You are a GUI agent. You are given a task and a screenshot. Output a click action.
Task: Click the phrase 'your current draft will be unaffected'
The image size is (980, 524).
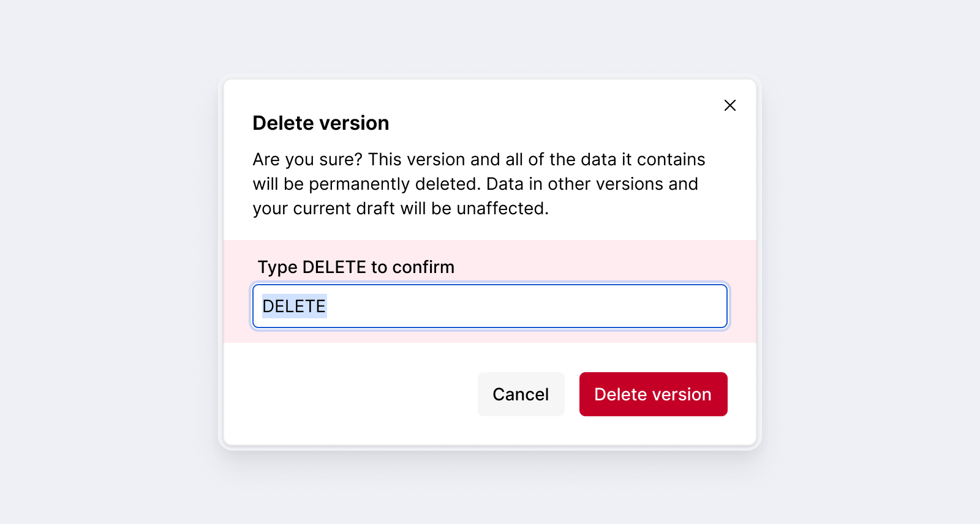coord(401,208)
